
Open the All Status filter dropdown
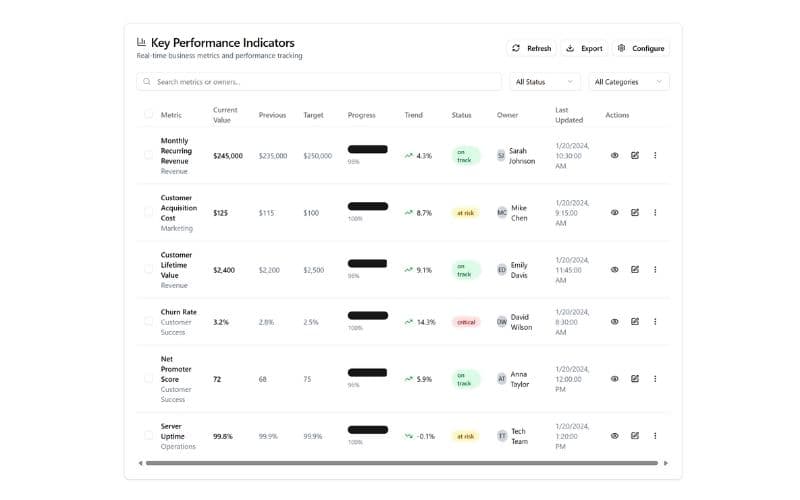coord(544,82)
